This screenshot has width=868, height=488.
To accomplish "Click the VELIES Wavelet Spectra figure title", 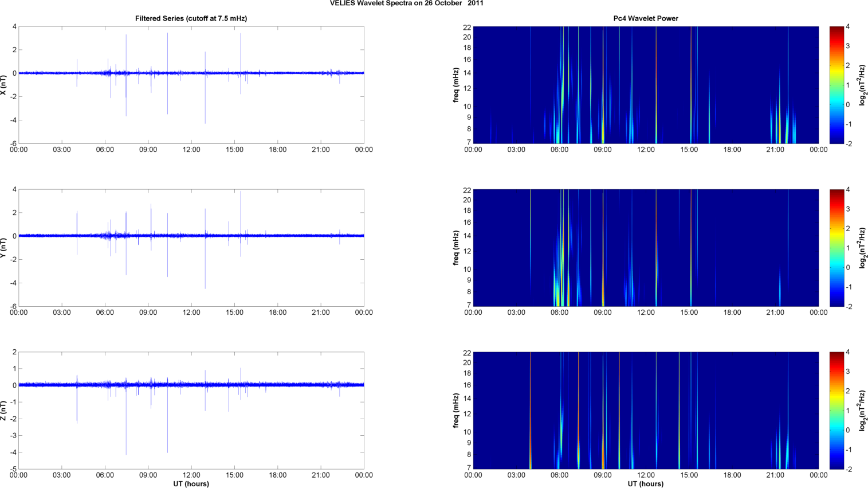I will 406,3.
